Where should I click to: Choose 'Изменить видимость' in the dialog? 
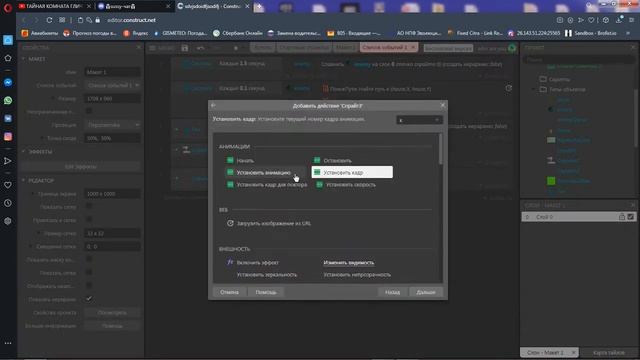349,262
